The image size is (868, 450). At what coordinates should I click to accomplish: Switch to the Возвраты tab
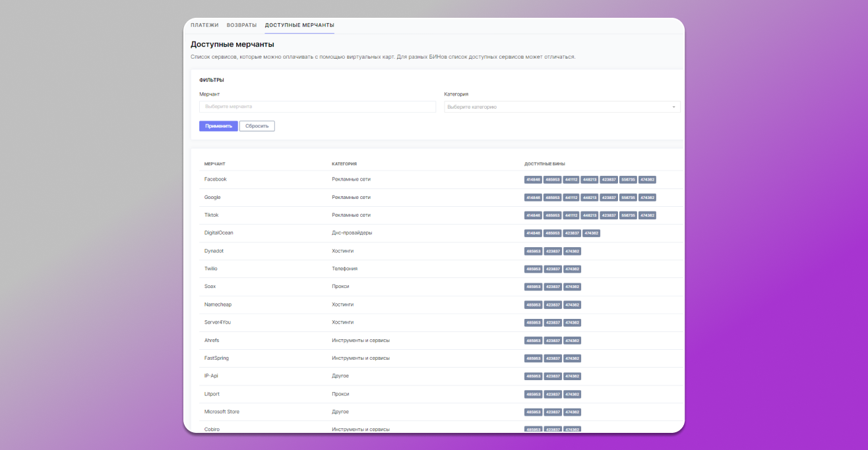tap(241, 25)
